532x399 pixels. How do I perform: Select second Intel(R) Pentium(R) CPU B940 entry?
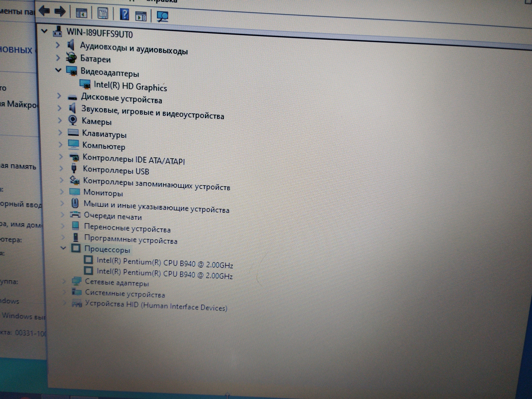(165, 273)
